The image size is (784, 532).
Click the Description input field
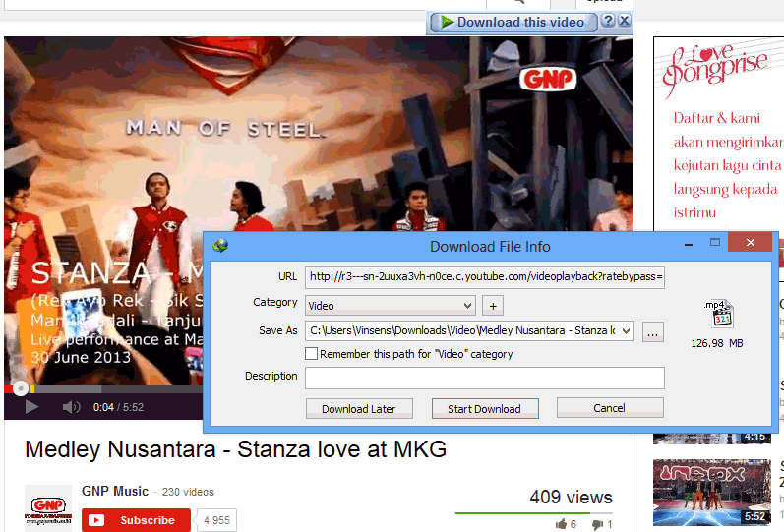[x=485, y=378]
